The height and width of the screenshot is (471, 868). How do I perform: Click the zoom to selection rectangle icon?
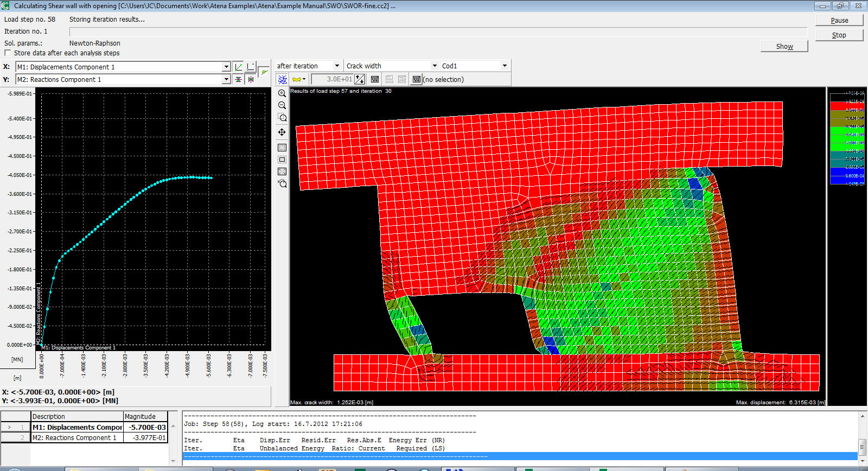coord(282,160)
